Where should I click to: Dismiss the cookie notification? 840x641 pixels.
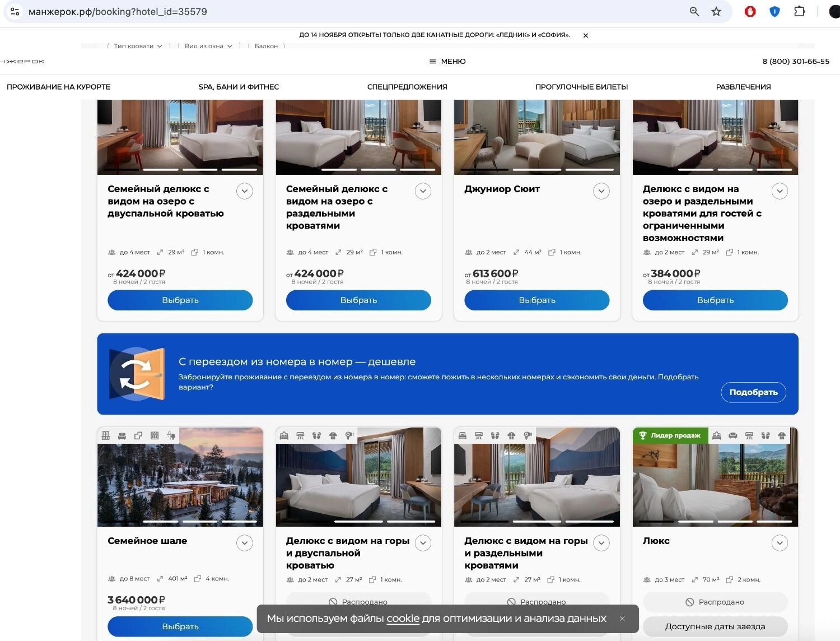(622, 619)
